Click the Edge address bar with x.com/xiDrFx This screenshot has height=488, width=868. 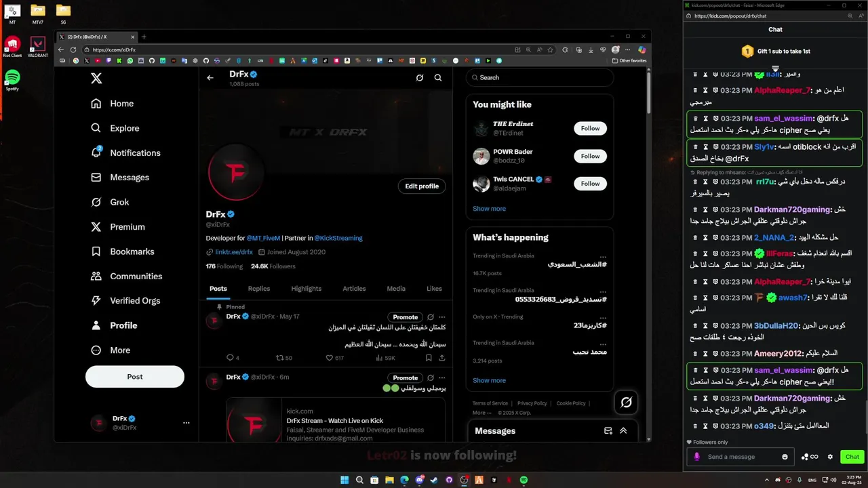[298, 49]
